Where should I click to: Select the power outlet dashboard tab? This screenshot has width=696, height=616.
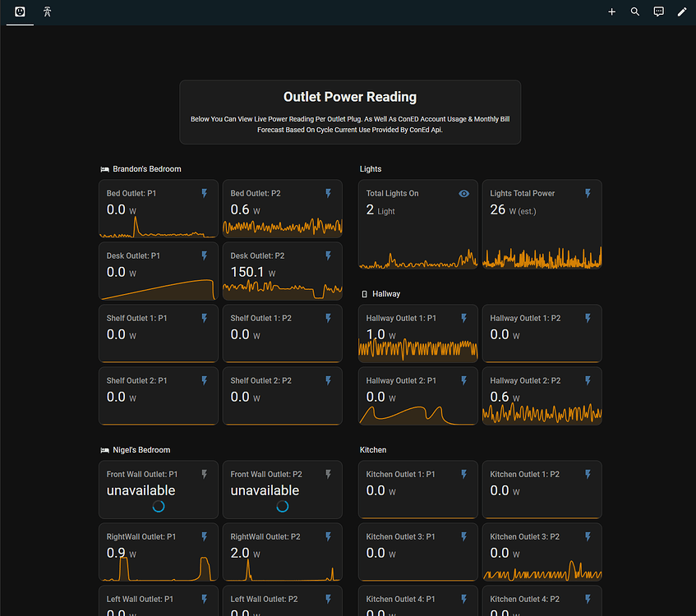20,12
